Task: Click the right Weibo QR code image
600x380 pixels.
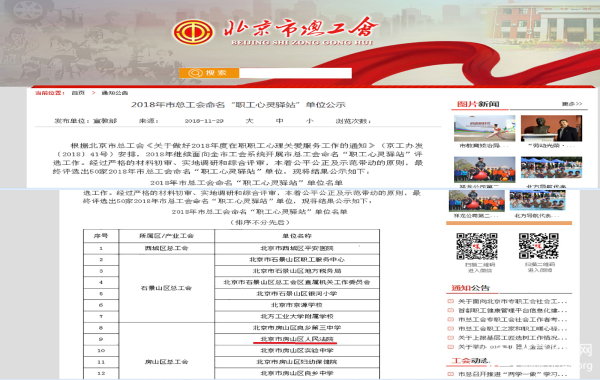Action: pyautogui.click(x=538, y=246)
